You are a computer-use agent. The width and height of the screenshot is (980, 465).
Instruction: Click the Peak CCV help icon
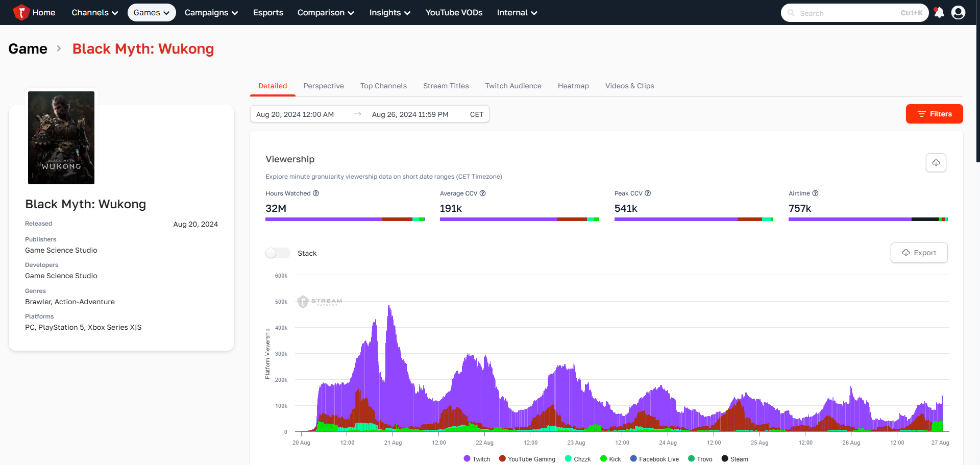pos(648,193)
